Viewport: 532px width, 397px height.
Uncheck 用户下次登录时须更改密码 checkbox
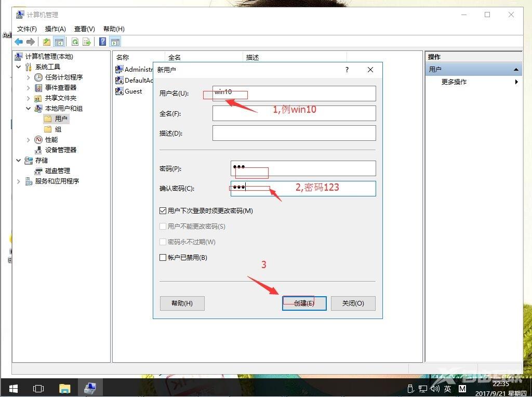pyautogui.click(x=163, y=211)
